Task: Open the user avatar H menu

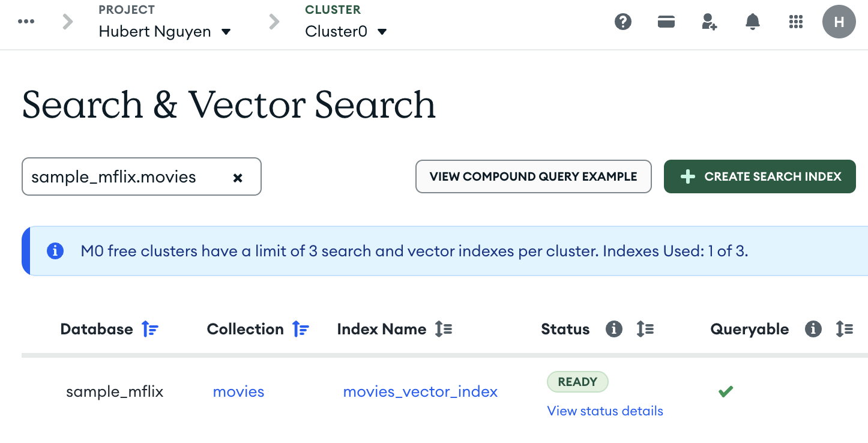Action: 839,22
